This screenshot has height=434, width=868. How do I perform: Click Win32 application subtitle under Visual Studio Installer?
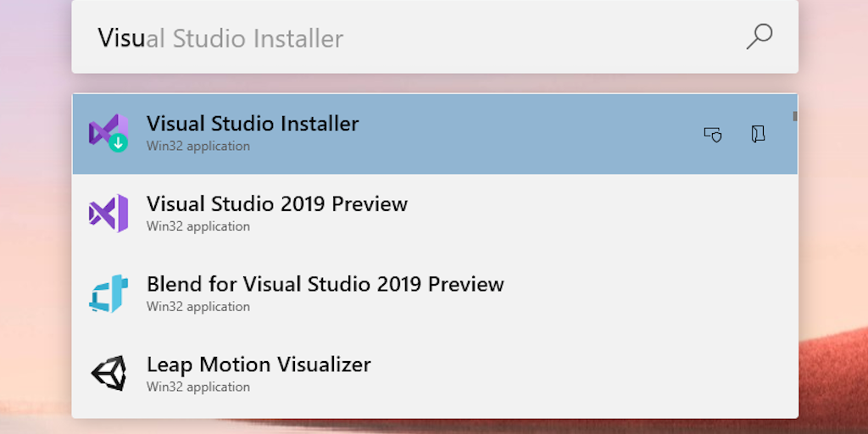(198, 147)
